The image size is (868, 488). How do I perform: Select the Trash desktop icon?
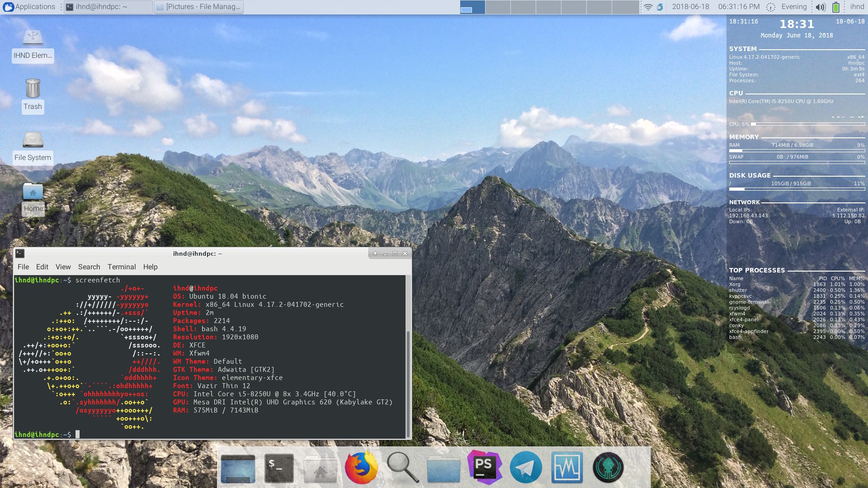pos(33,96)
